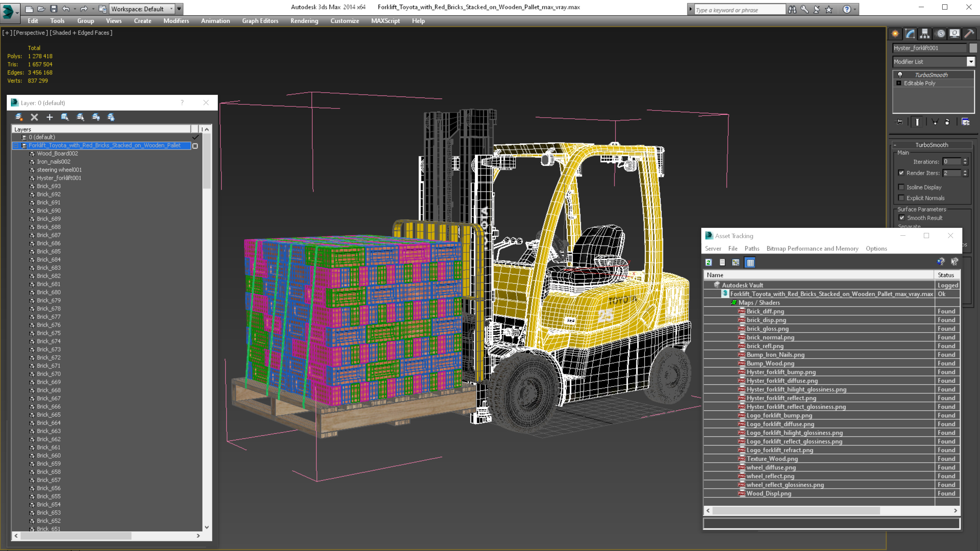The image size is (980, 551).
Task: Click Make Unique icon below modifier stack
Action: (x=935, y=122)
